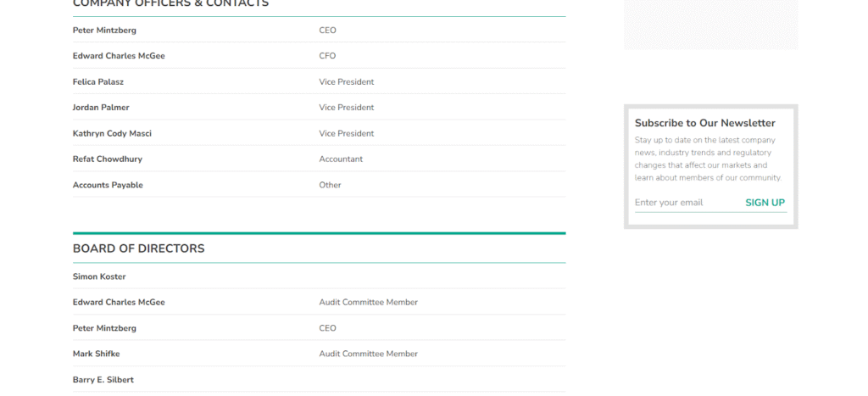Select Edward Charles McGee in company officers
This screenshot has width=868, height=396.
pos(119,56)
